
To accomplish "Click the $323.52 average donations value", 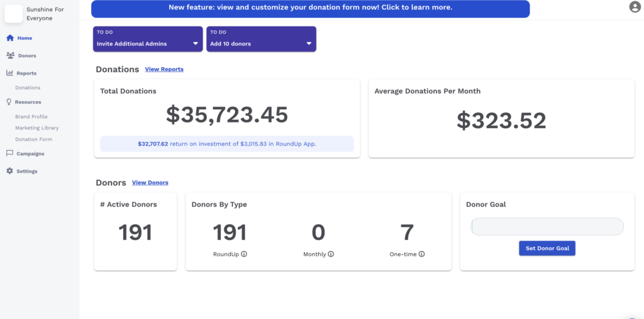I will pos(501,121).
